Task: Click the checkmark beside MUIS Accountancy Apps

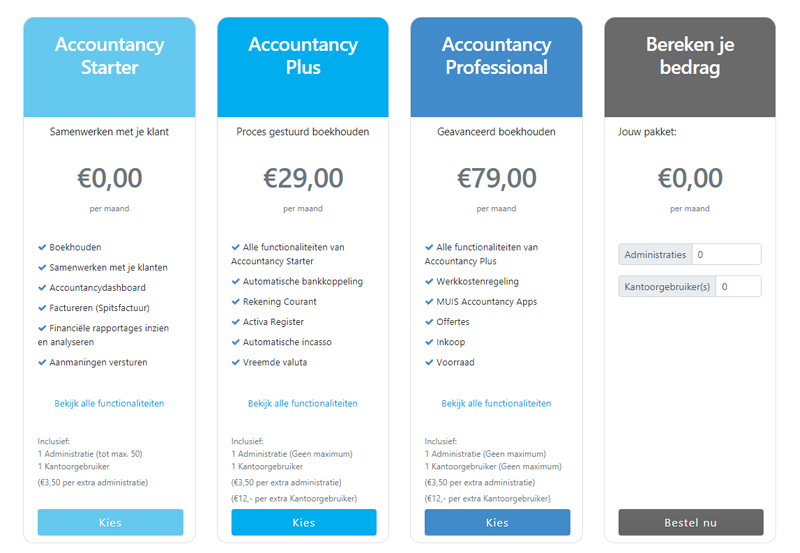Action: pyautogui.click(x=429, y=302)
